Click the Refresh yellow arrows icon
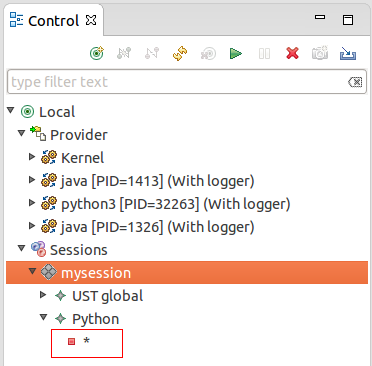372x366 pixels. 180,53
